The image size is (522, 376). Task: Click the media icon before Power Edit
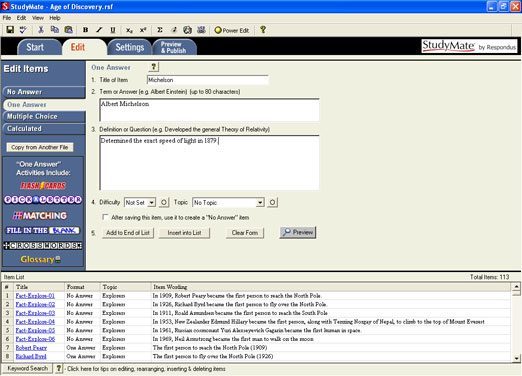pos(201,30)
